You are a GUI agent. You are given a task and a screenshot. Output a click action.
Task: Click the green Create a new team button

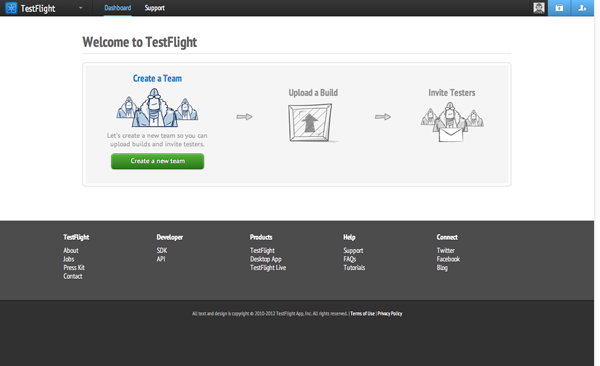(158, 161)
